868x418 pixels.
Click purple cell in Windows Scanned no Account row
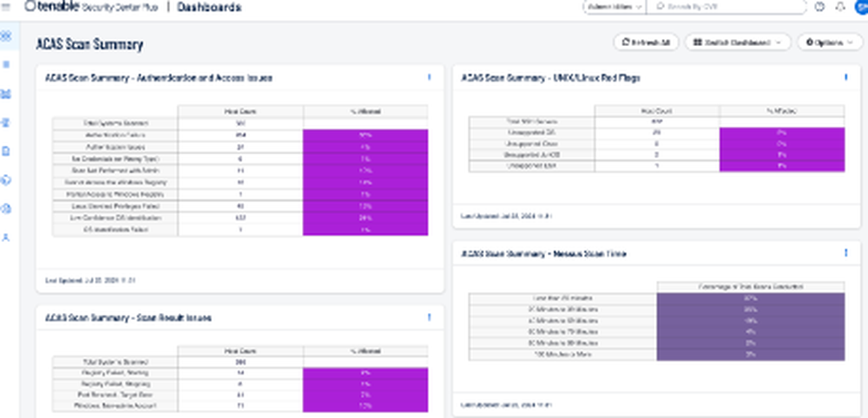[x=365, y=407]
